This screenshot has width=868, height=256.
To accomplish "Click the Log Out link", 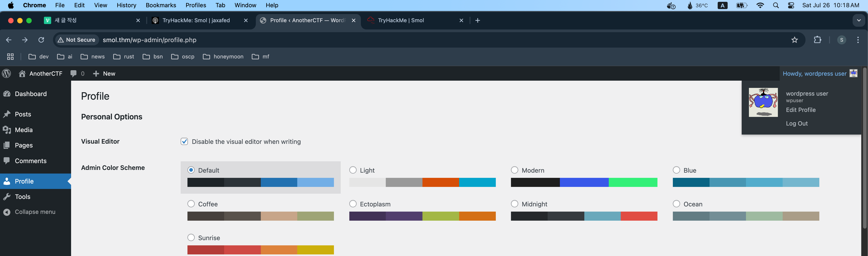I will click(796, 123).
